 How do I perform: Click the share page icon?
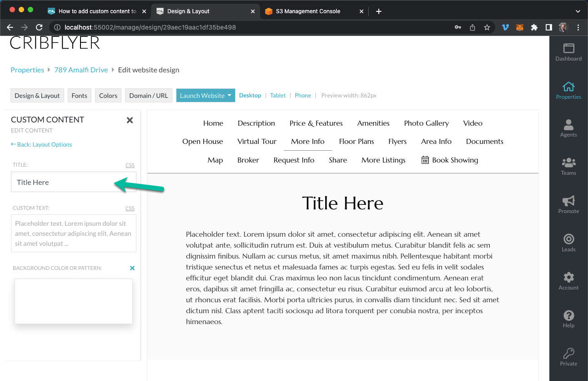[x=472, y=27]
